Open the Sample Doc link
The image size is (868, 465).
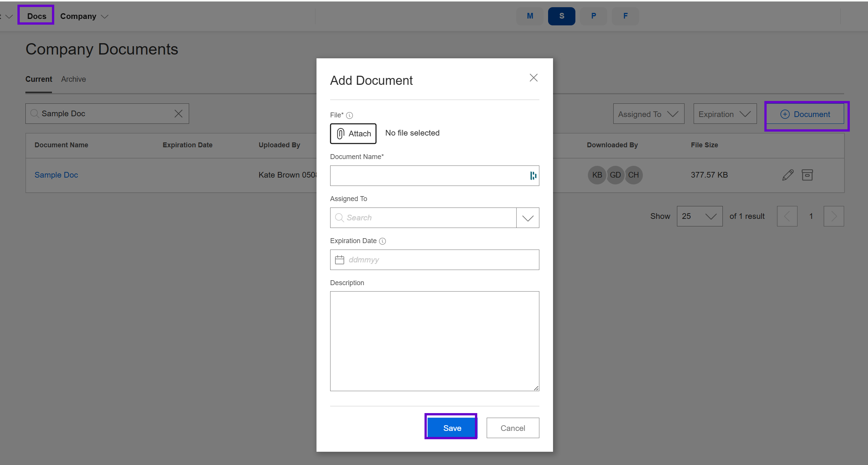[56, 175]
